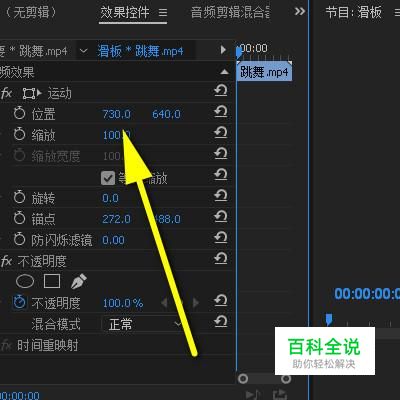Select the 节目: 滑板 program monitor tab
Image resolution: width=400 pixels, height=400 pixels.
(353, 13)
